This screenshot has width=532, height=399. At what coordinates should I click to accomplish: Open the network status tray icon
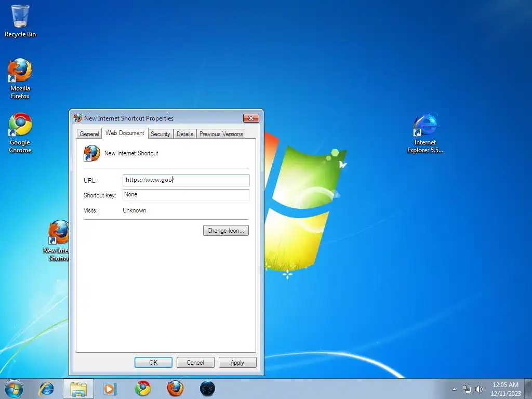tap(467, 389)
